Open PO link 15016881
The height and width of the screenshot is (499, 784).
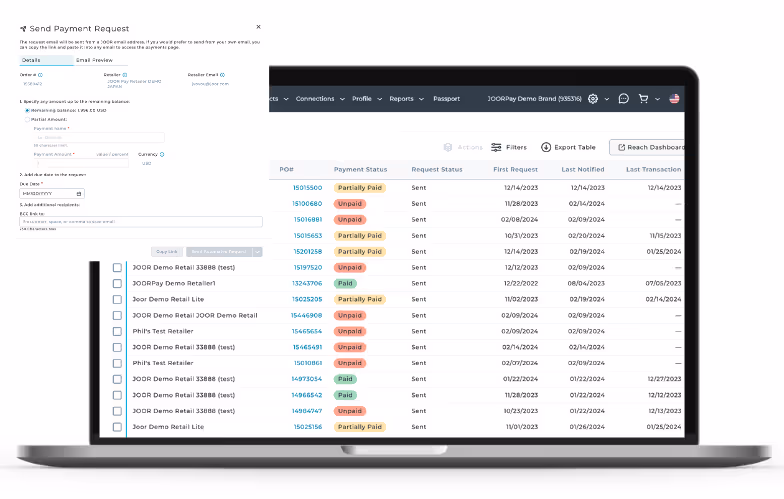[x=308, y=220]
